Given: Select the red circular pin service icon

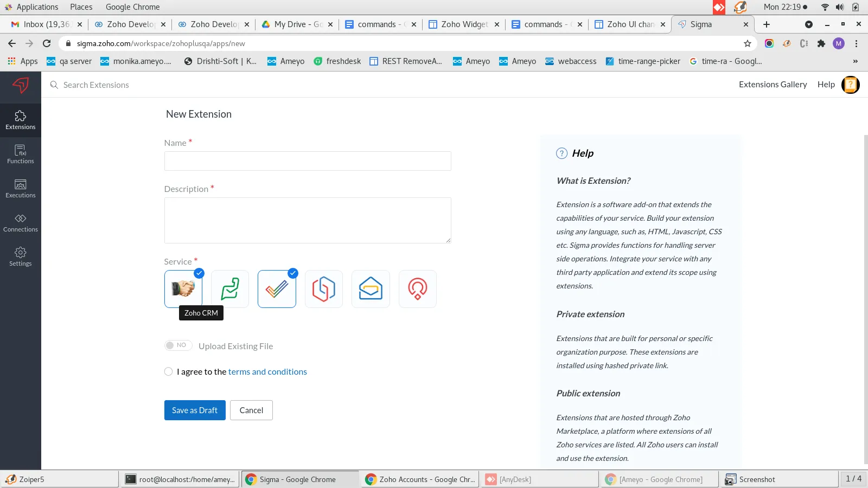Looking at the screenshot, I should (x=418, y=289).
